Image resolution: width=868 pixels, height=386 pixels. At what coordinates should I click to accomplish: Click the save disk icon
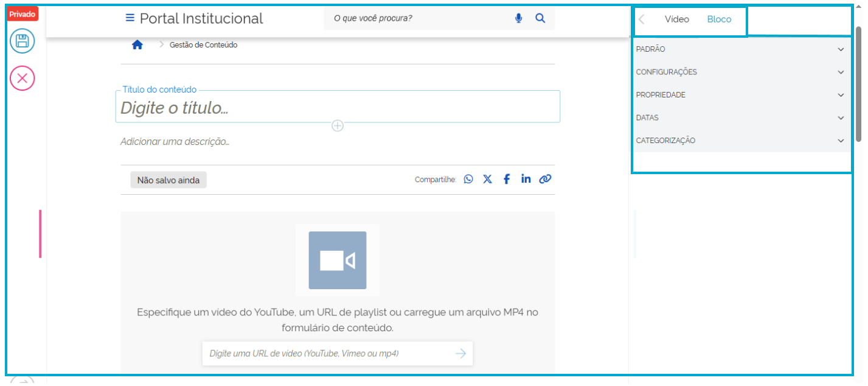click(23, 41)
